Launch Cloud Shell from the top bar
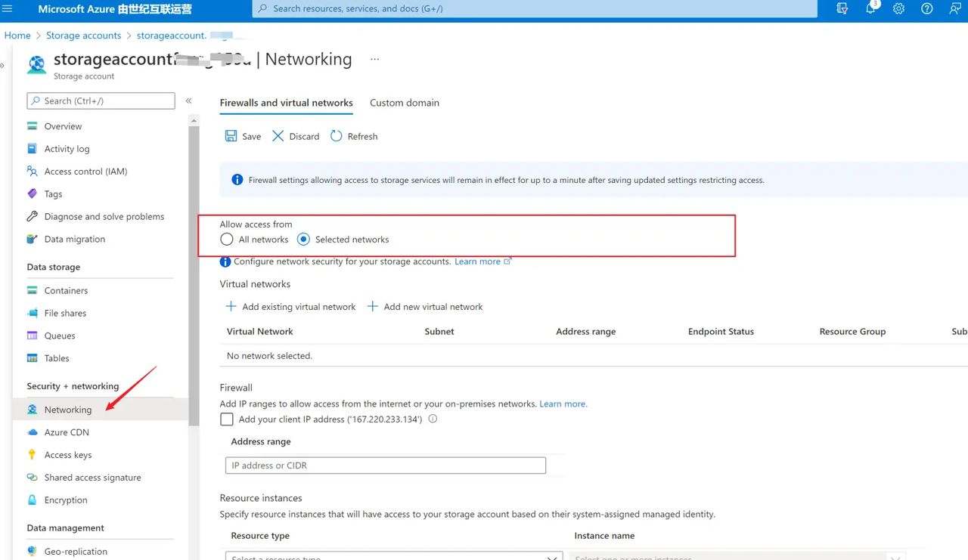The width and height of the screenshot is (968, 560). (x=842, y=9)
